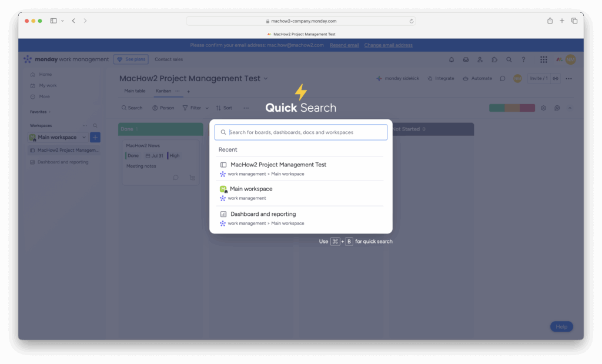Click Change email address link

coord(388,45)
